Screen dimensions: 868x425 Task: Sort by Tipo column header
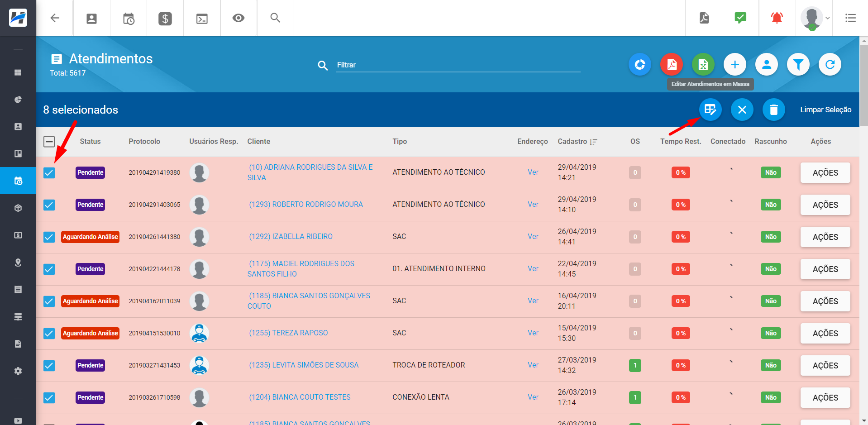pos(400,142)
